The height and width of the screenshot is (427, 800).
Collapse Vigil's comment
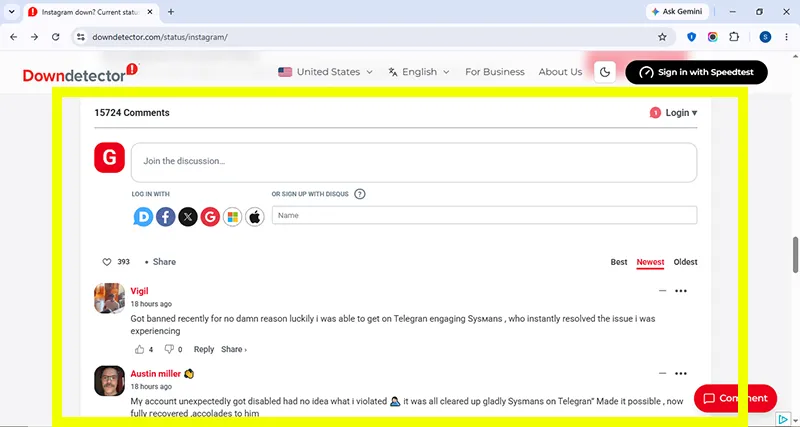(662, 291)
